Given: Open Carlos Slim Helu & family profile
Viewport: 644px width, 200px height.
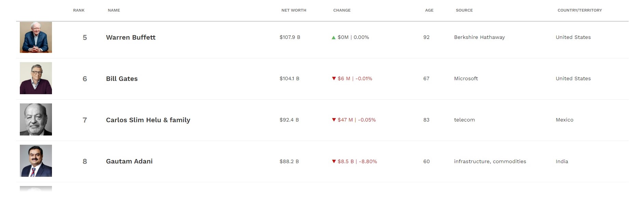Looking at the screenshot, I should [148, 120].
